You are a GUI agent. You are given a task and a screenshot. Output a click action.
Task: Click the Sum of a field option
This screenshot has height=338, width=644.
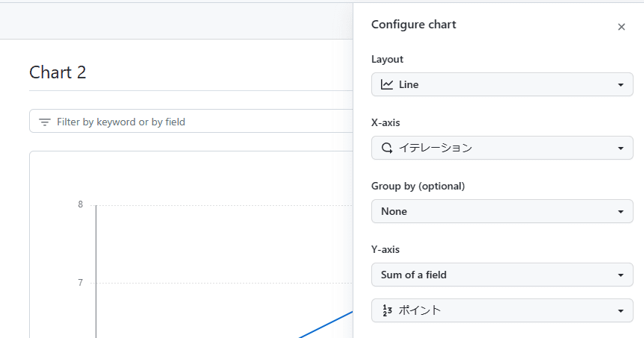point(414,275)
